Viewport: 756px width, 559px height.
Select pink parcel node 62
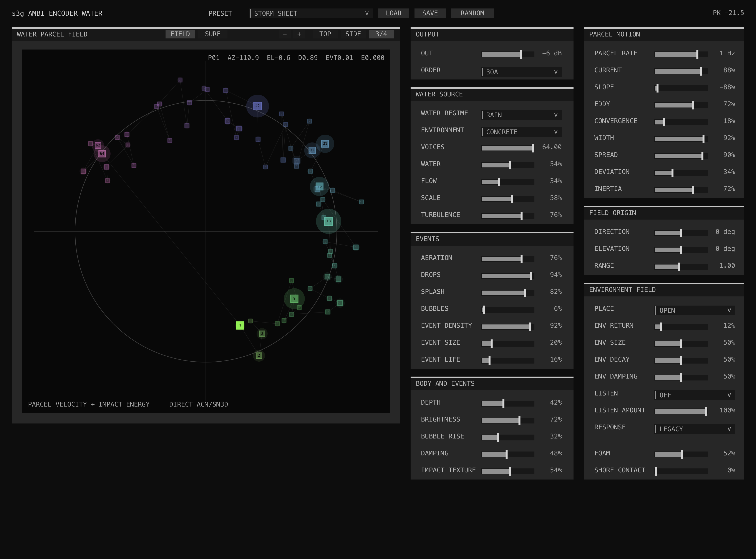(98, 146)
